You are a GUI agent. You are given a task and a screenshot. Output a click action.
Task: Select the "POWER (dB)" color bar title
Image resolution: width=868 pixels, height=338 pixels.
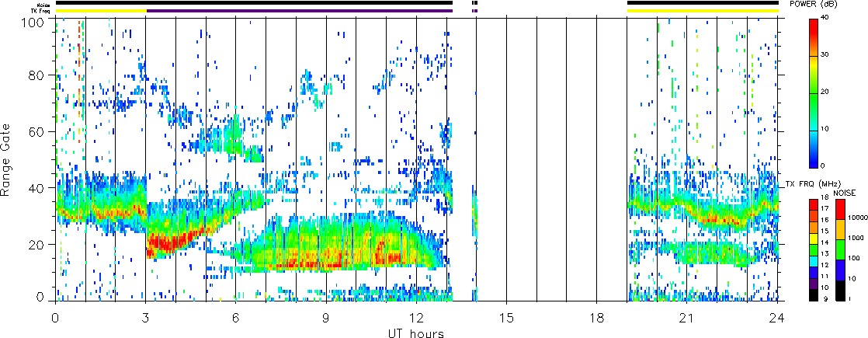click(x=813, y=5)
